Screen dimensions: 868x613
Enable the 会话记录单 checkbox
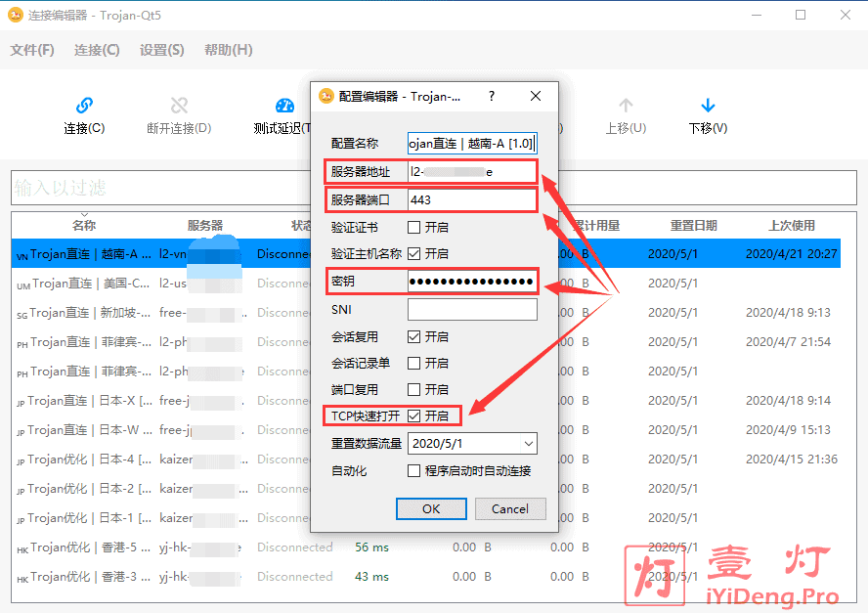(x=413, y=364)
